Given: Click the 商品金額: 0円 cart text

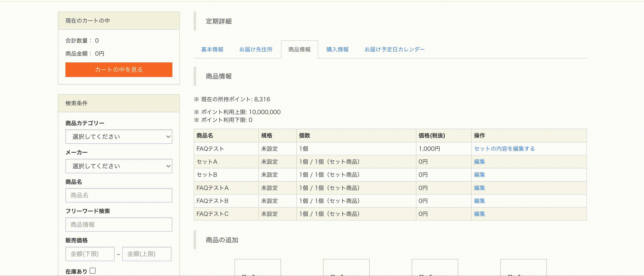Looking at the screenshot, I should point(85,54).
